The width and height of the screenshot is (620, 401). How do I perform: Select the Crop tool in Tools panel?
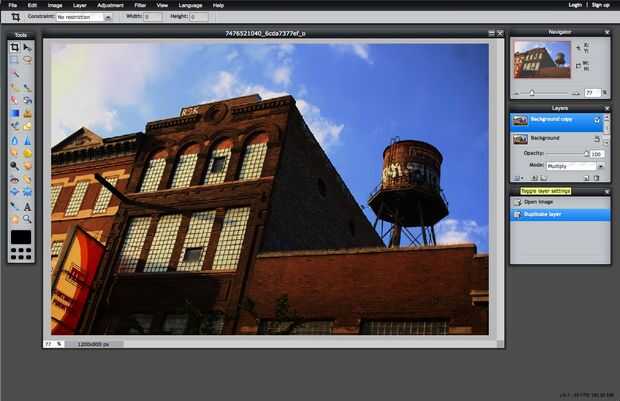click(x=15, y=47)
